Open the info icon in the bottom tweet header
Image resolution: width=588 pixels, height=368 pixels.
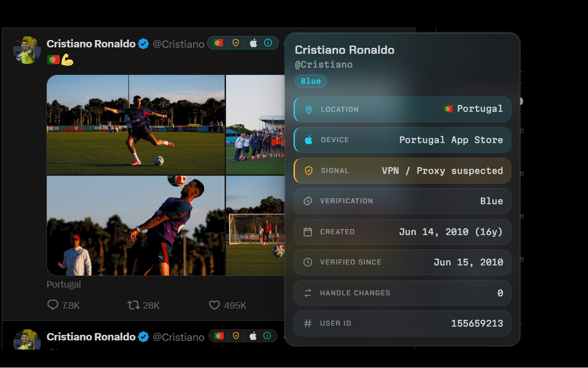267,336
